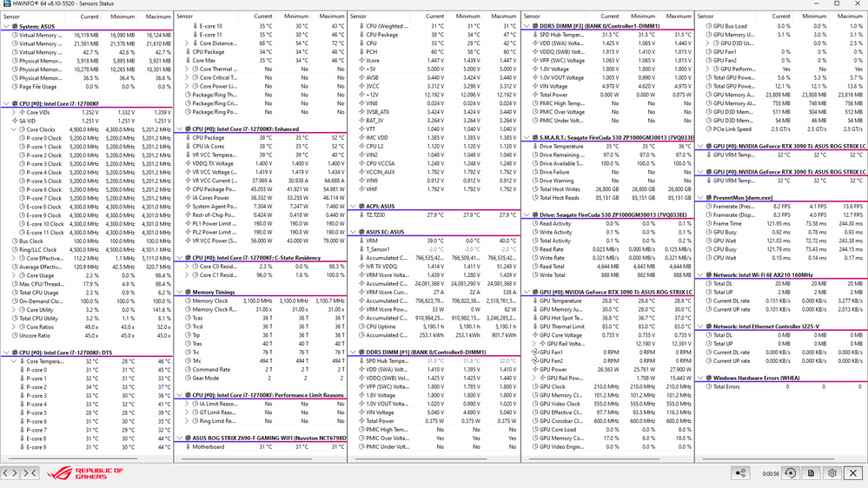Click the Frame Time sensor icon
Viewport: 868px width, 488px height.
click(709, 223)
